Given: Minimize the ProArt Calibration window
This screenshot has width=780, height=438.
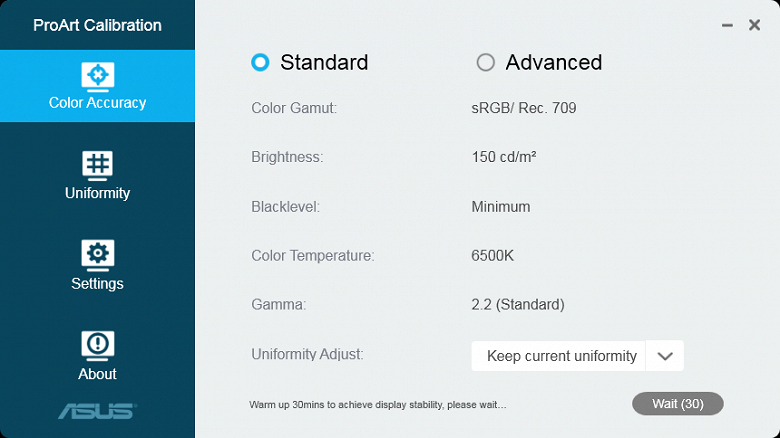Looking at the screenshot, I should (x=727, y=25).
